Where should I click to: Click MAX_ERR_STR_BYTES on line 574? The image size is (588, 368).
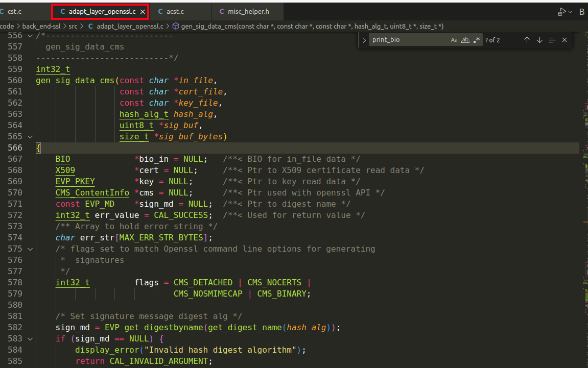tap(161, 238)
